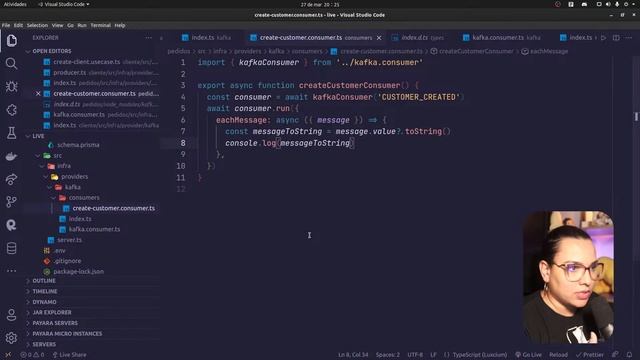
Task: Click Prettier status bar item
Action: click(x=590, y=355)
